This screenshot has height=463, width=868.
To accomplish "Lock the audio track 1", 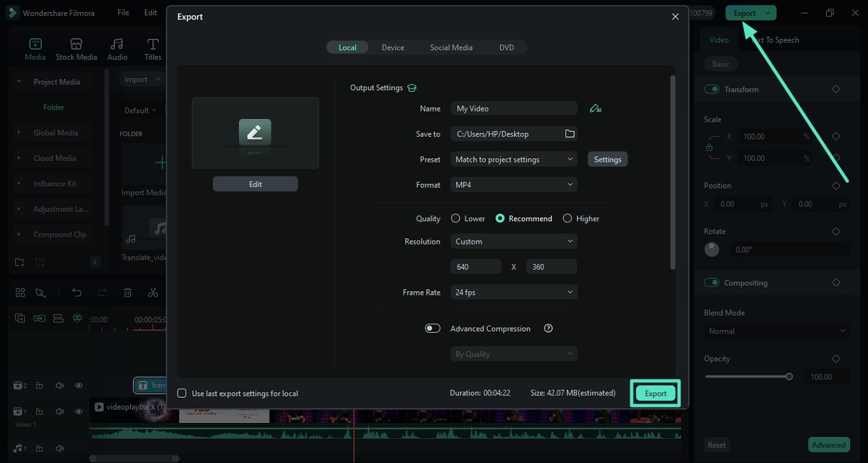I will point(39,448).
